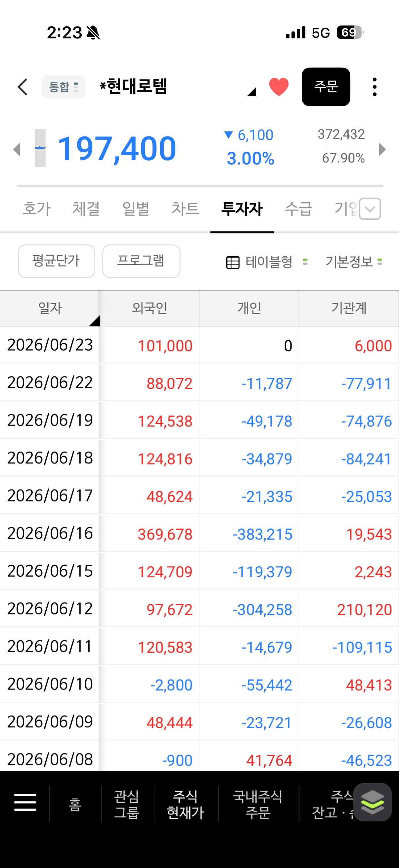Tap individual value -11,787

[x=267, y=384]
